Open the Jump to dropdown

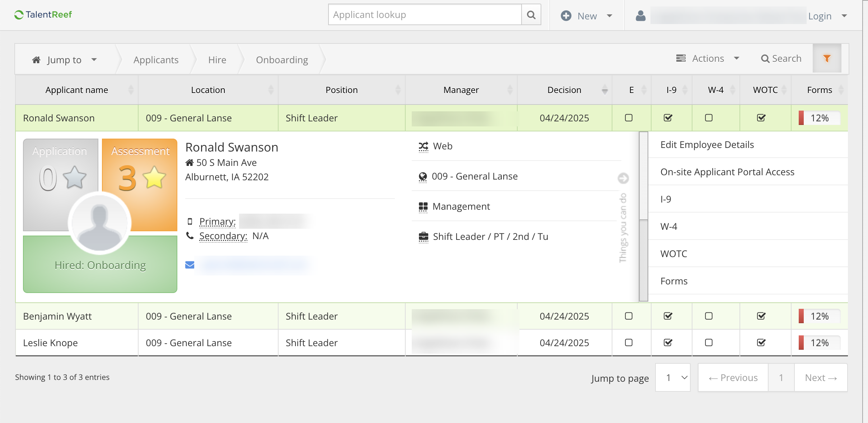(x=65, y=60)
